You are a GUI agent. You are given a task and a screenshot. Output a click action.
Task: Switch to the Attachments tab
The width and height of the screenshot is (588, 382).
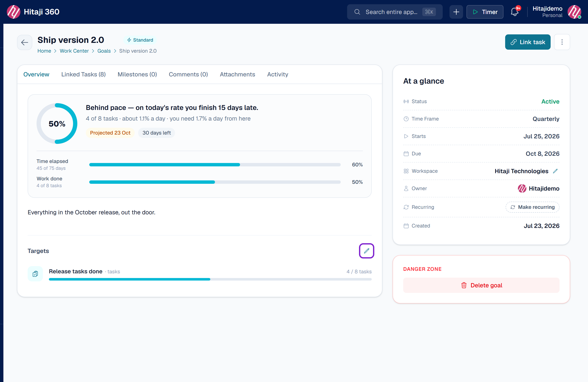(x=237, y=74)
